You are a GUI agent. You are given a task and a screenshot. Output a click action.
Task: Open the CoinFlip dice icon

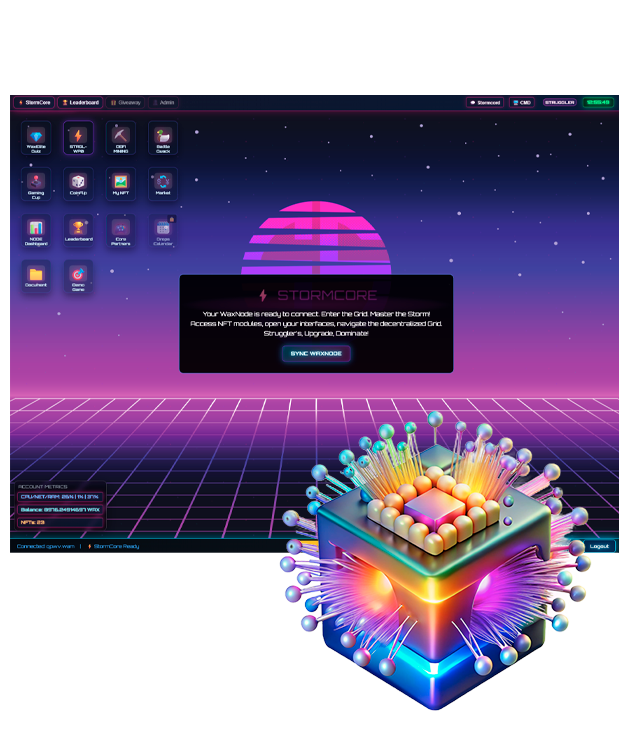(x=78, y=183)
